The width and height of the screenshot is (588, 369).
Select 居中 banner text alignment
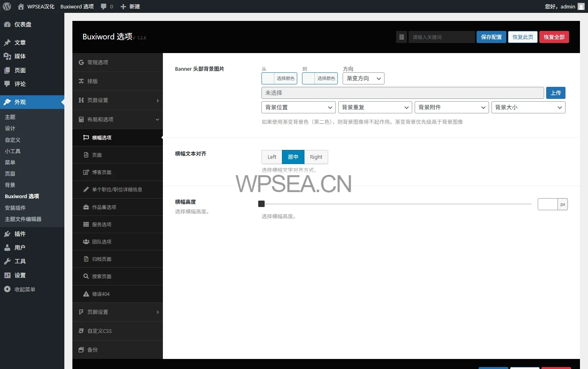tap(293, 157)
